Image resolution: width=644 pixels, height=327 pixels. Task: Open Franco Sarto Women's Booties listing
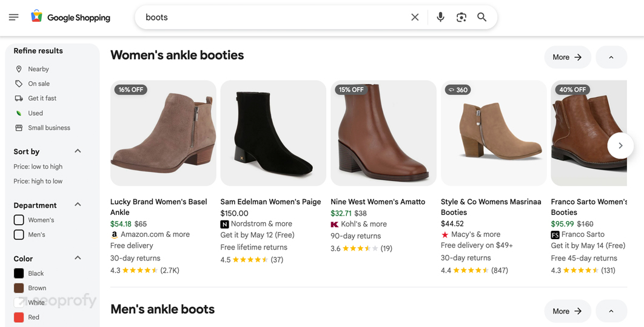[x=589, y=207]
